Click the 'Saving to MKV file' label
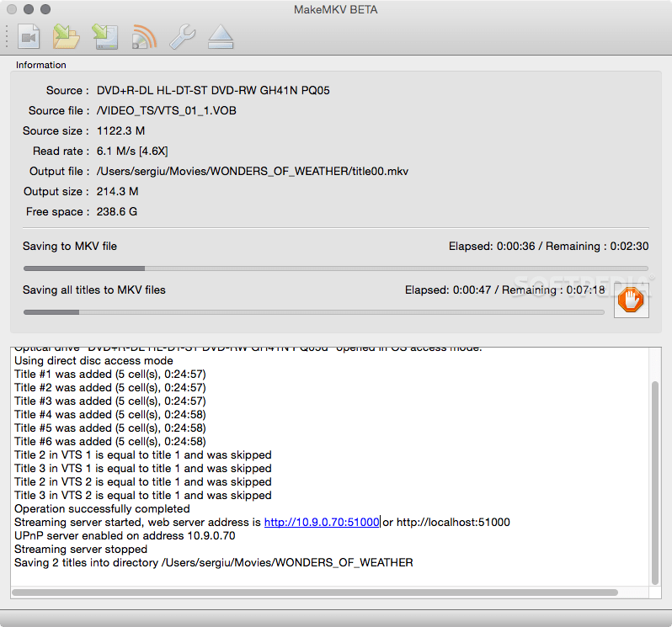Screen dimensions: 672x627 [70, 246]
